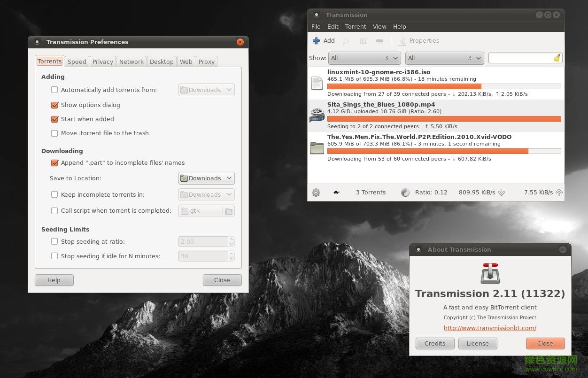588x378 pixels.
Task: Clear the filter using the broom icon
Action: point(556,58)
